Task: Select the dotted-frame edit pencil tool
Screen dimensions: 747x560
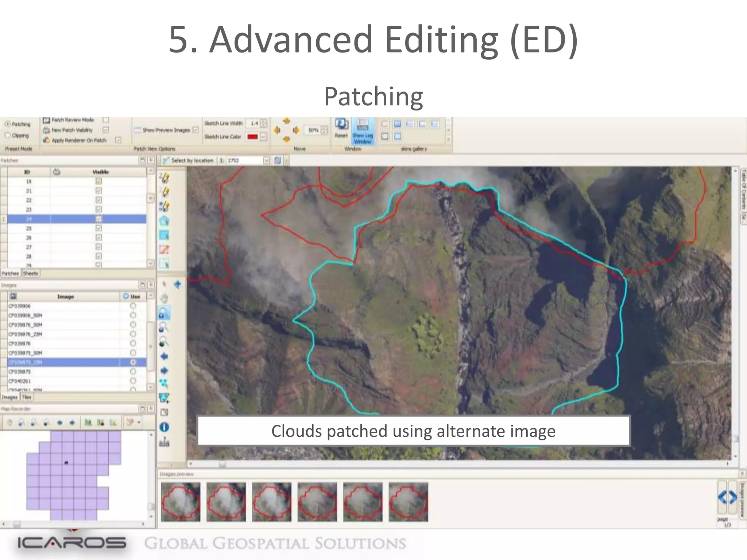Action: point(165,249)
